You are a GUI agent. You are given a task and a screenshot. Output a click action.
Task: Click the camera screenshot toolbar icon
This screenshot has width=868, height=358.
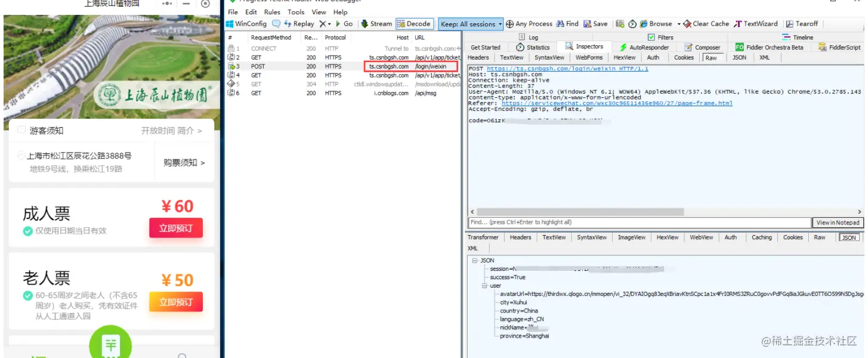point(620,24)
